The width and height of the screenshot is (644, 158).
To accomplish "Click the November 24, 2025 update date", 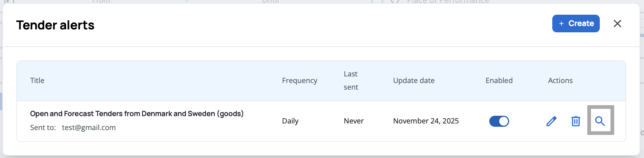I will coord(426,121).
